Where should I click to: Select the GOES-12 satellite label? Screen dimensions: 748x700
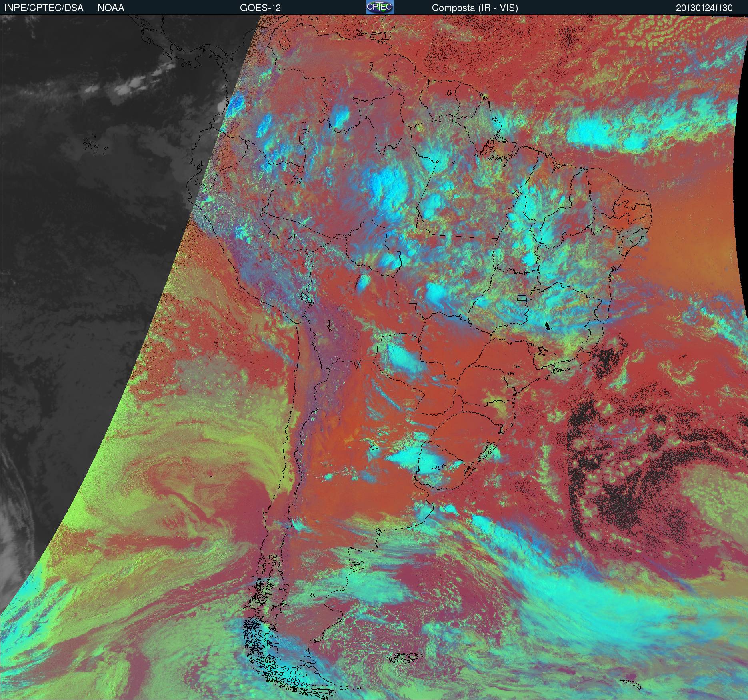[x=260, y=8]
